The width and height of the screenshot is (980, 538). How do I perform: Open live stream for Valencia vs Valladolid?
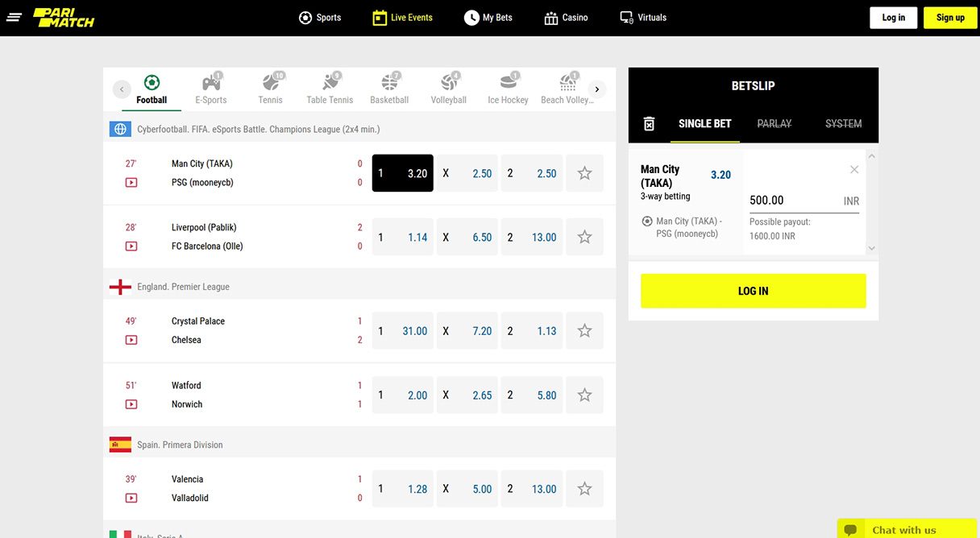pos(131,498)
